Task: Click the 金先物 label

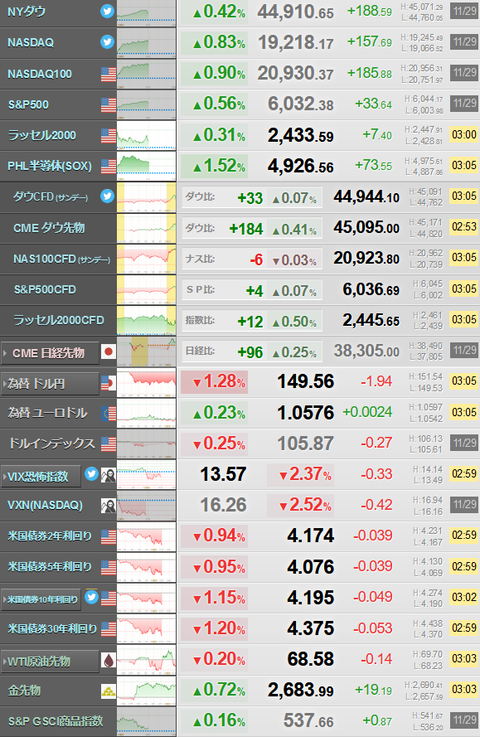Action: pyautogui.click(x=24, y=690)
